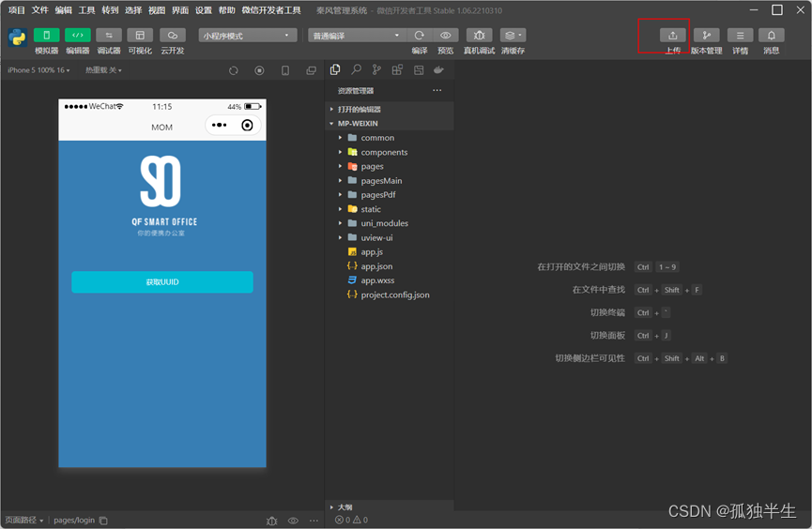Open the source control branch icon
The height and width of the screenshot is (529, 812).
tap(376, 69)
